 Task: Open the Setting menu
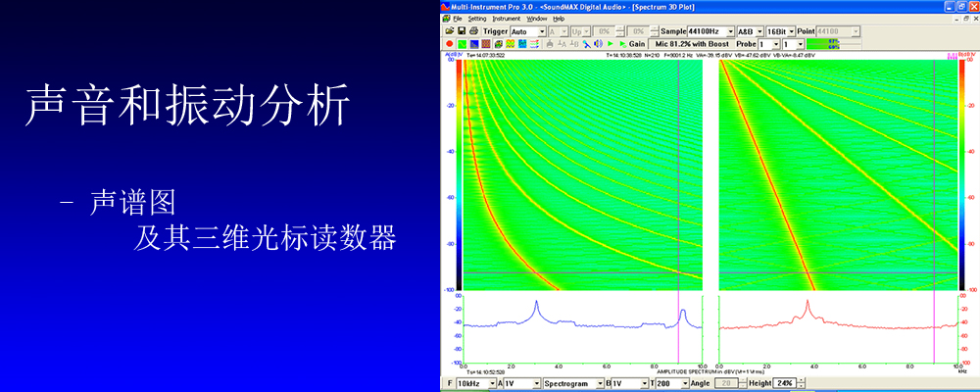pyautogui.click(x=477, y=19)
